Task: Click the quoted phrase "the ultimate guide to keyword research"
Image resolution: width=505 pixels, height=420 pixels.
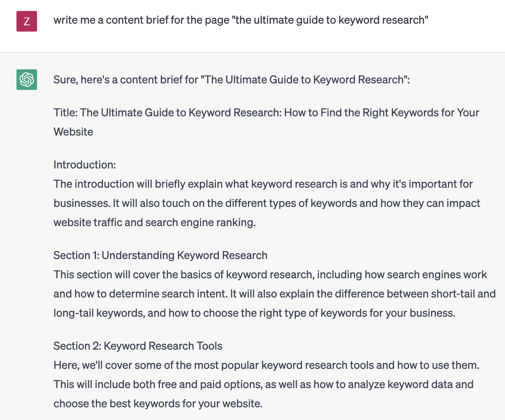Action: point(330,20)
